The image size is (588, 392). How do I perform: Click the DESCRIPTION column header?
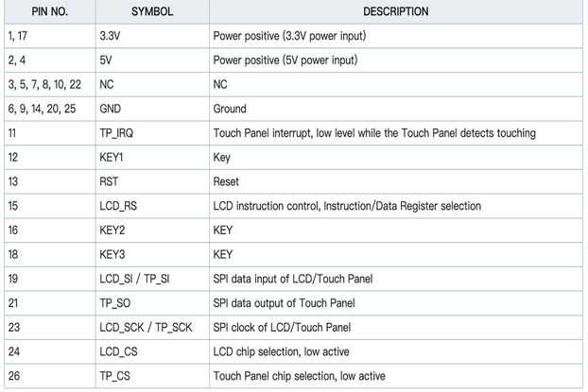[396, 11]
